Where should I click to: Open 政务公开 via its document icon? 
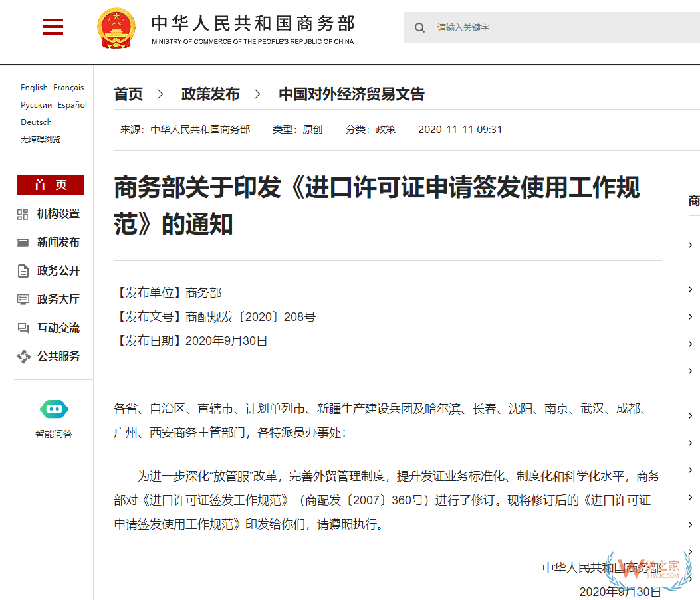tap(23, 270)
